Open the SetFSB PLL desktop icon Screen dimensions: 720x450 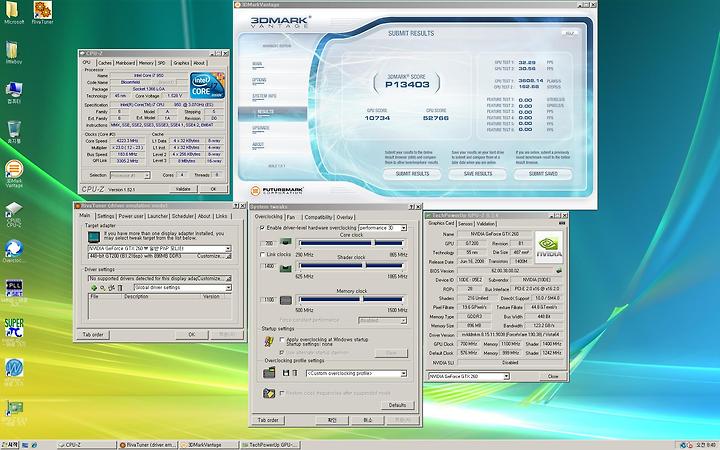click(x=14, y=289)
